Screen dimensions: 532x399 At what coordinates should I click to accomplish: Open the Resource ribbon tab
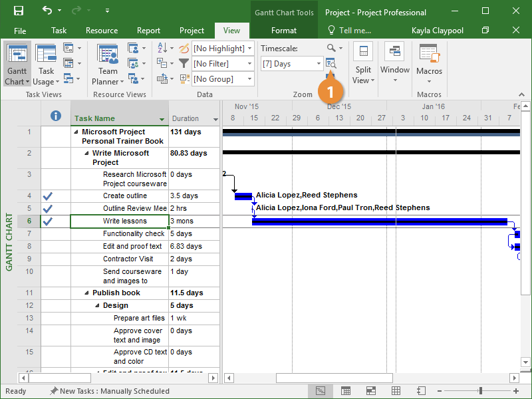click(102, 31)
